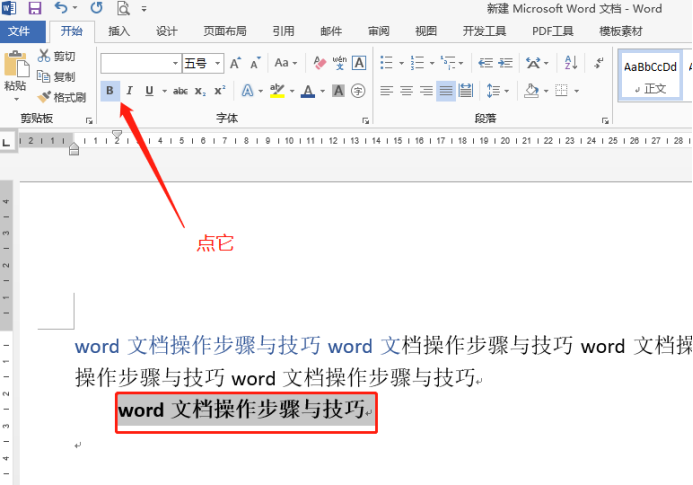
Task: Click Center alignment icon
Action: click(407, 91)
